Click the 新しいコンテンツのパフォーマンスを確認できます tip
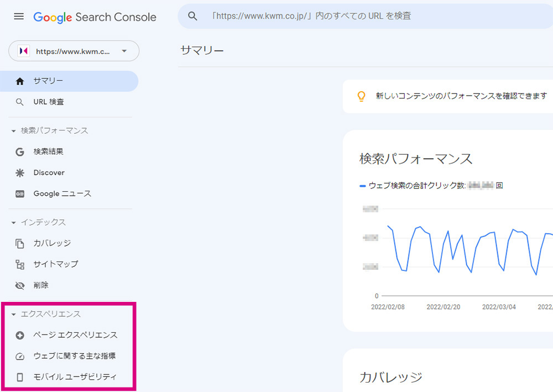Viewport: 553px width, 392px height. [x=461, y=96]
